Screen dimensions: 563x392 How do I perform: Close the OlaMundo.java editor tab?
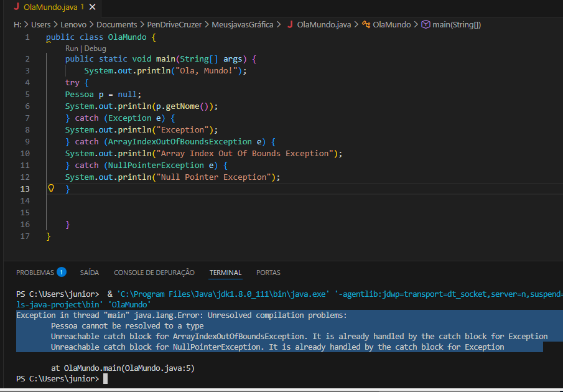click(x=92, y=7)
